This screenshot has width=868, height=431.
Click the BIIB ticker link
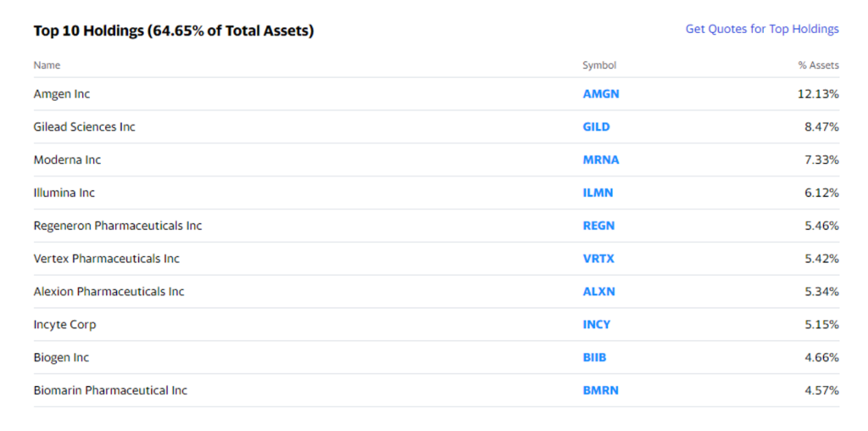(x=594, y=357)
